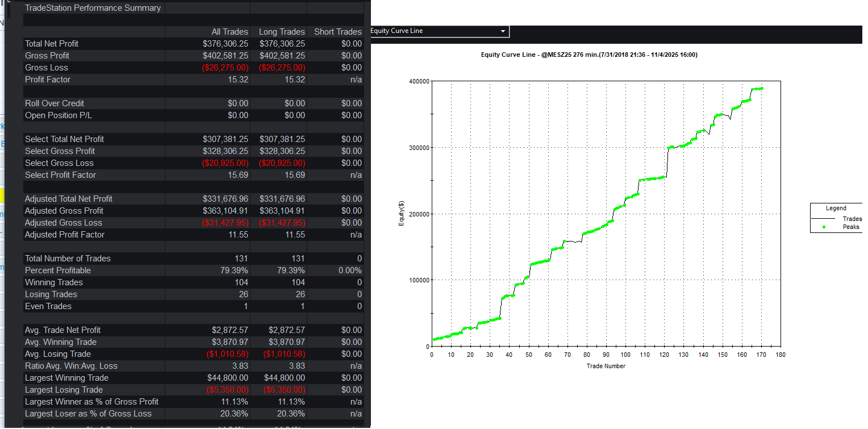Select the Largest Winning Trade All Trades value
The image size is (868, 429).
pos(227,378)
